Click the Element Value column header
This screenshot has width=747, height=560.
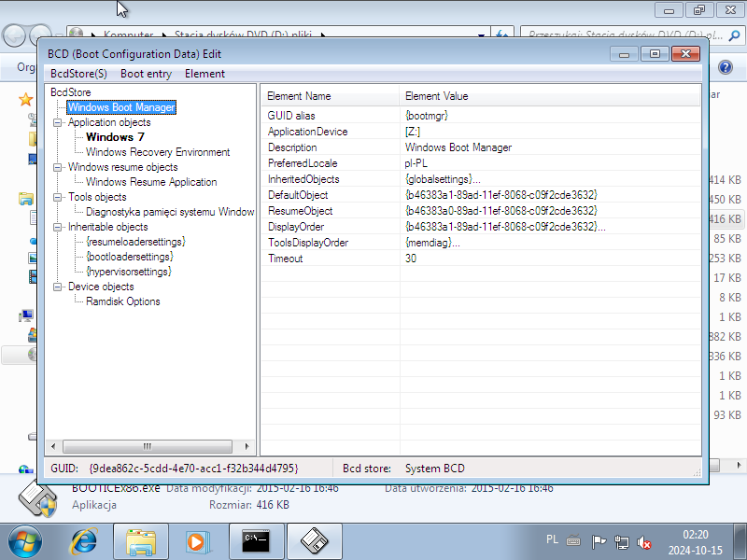[x=550, y=96]
